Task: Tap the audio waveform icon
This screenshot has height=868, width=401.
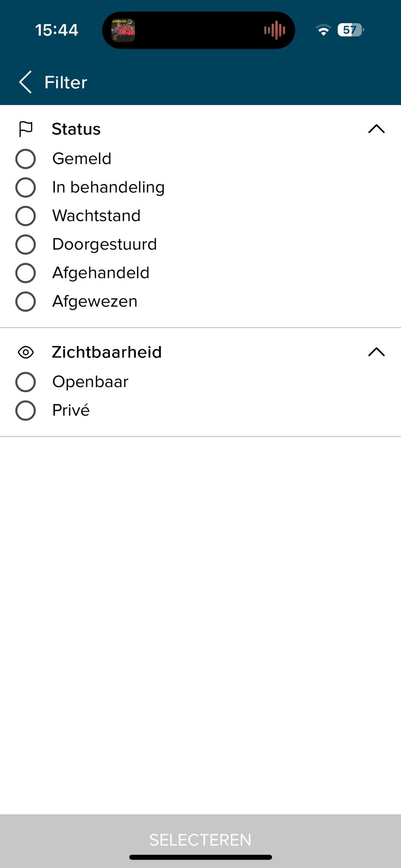Action: point(275,30)
